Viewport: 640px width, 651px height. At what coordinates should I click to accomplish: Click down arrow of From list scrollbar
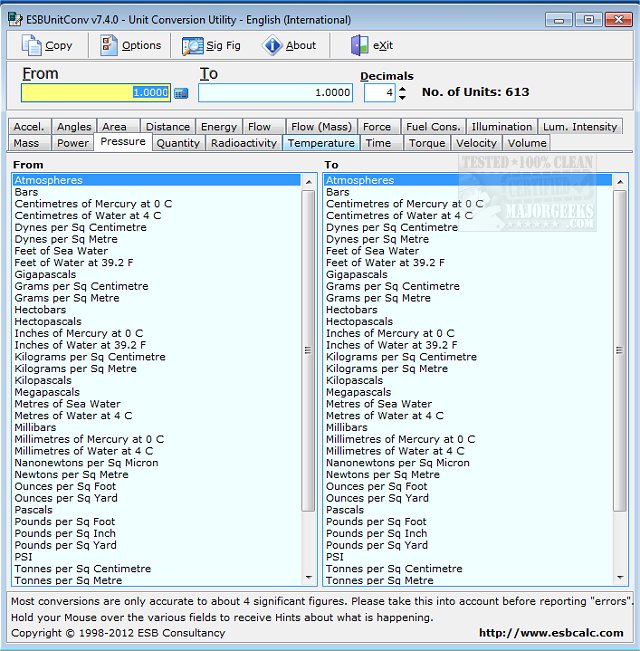308,578
